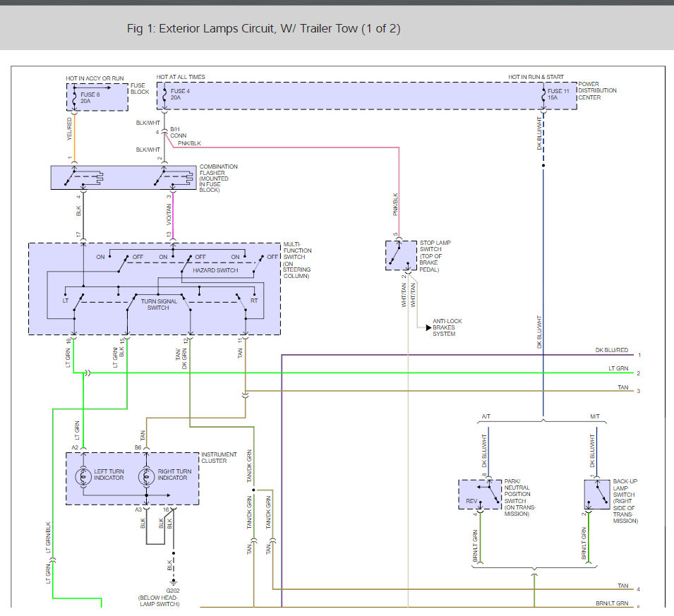The height and width of the screenshot is (616, 674).
Task: Click the 'G202' ground label
Action: pyautogui.click(x=173, y=591)
